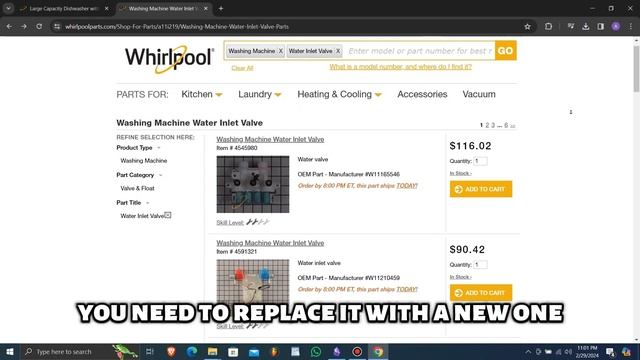Click the browser forward arrow
This screenshot has height=360, width=640.
[24, 27]
